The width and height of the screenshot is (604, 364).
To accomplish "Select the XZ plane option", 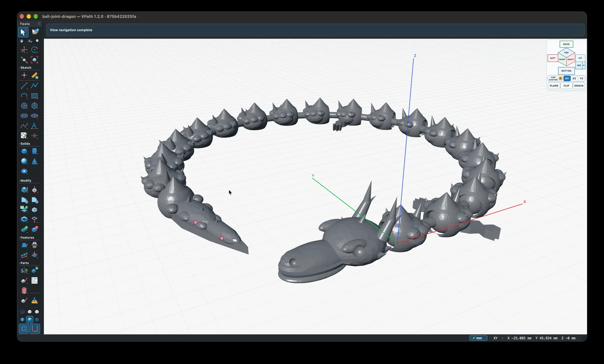I will 574,79.
